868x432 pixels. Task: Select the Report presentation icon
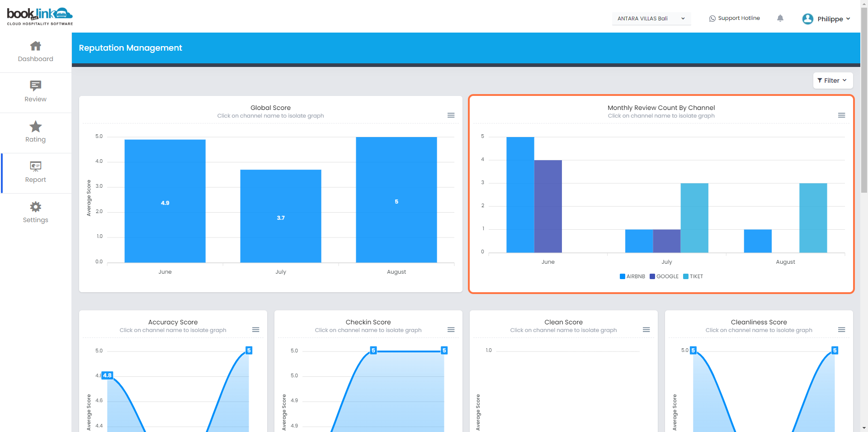click(x=36, y=166)
